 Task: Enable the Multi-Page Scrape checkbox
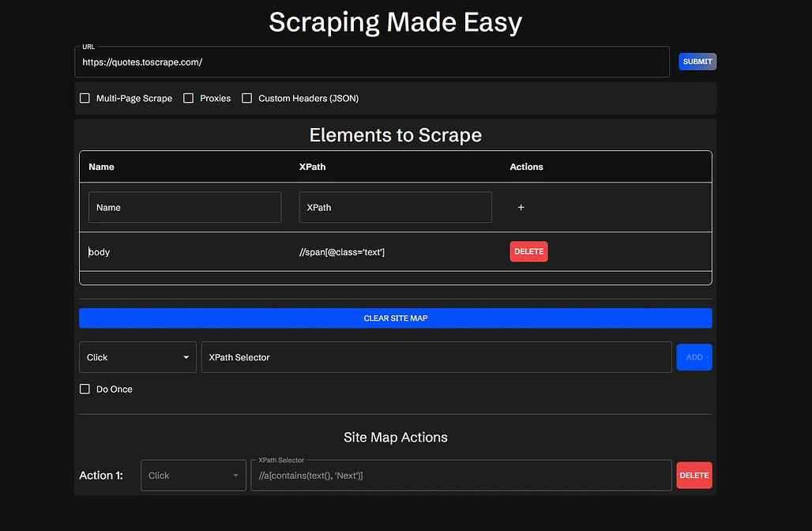coord(85,99)
